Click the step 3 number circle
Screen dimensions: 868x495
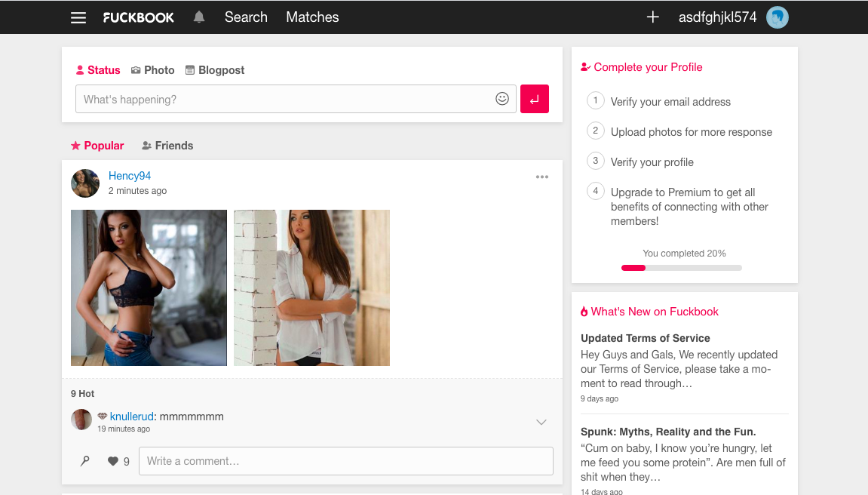coord(596,161)
